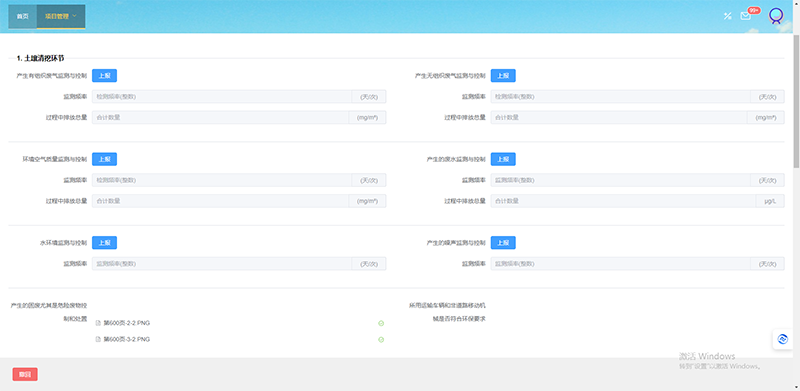Click the file icon before 第600页-2-2.PNG
The width and height of the screenshot is (800, 391).
(98, 323)
